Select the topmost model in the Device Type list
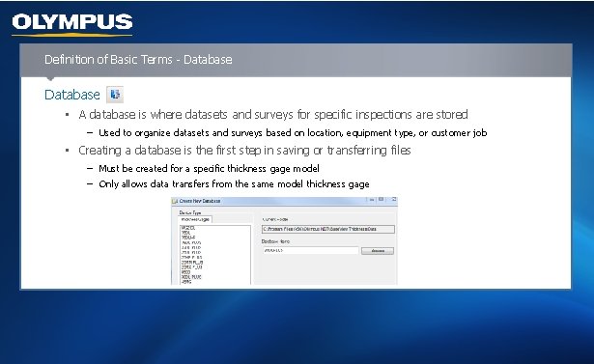Viewport: 594px width, 364px height. [188, 228]
